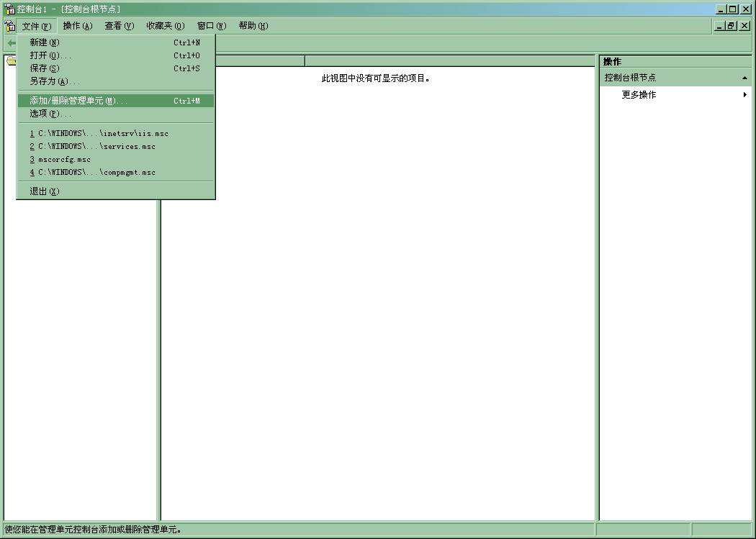Image resolution: width=756 pixels, height=539 pixels.
Task: Collapse the 控制台根节点 actions section
Action: coord(744,78)
